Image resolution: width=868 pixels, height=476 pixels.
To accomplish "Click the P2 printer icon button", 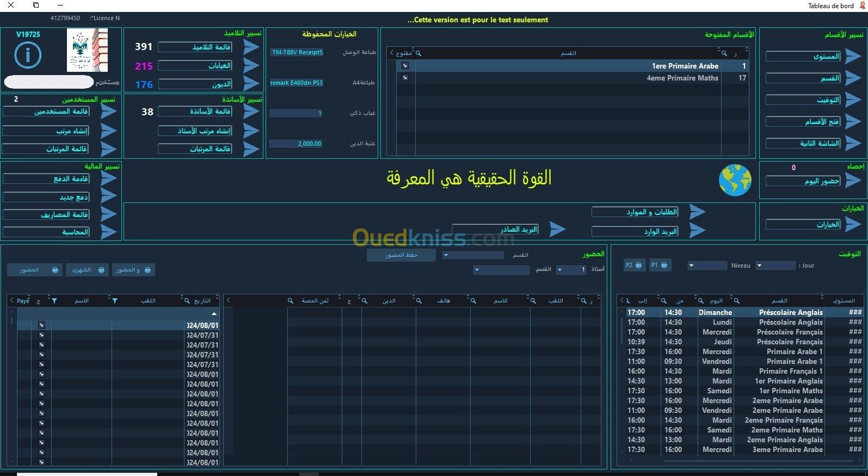I will 633,265.
